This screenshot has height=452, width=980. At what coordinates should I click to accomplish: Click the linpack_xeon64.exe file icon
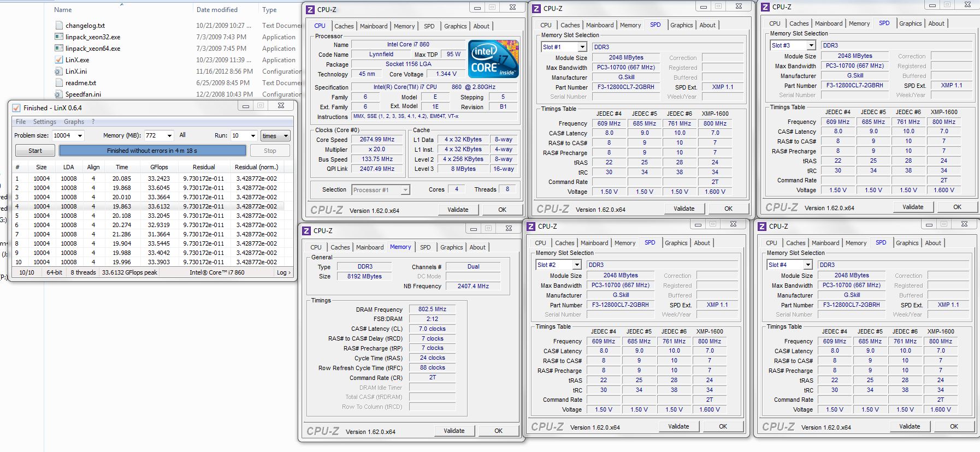pos(59,48)
